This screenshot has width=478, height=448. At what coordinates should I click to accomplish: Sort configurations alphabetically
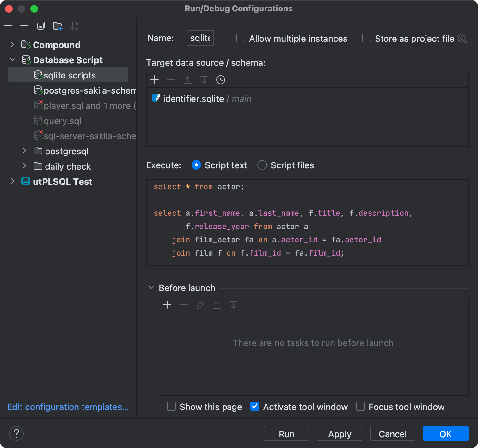pos(74,26)
